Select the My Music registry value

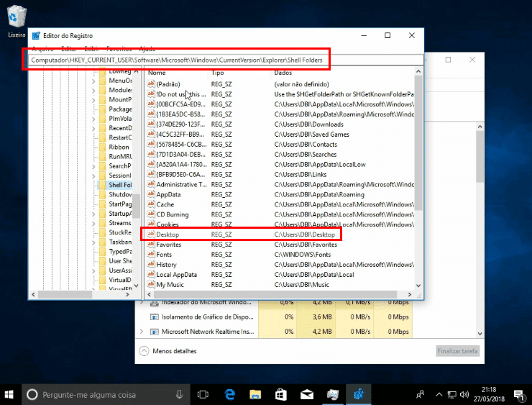170,284
